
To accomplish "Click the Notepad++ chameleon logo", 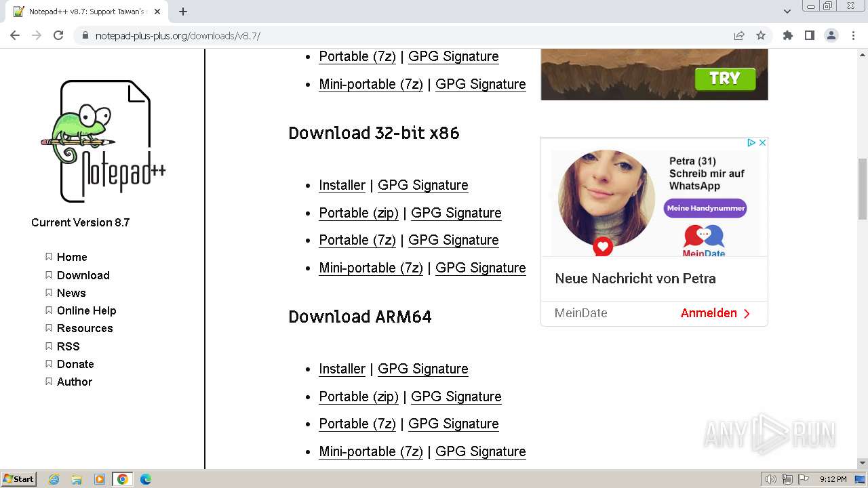I will (x=103, y=141).
